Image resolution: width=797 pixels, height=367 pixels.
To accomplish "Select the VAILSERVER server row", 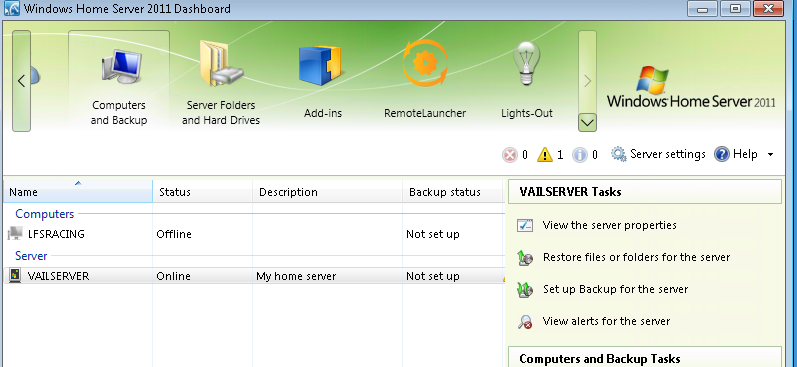I will (x=254, y=276).
